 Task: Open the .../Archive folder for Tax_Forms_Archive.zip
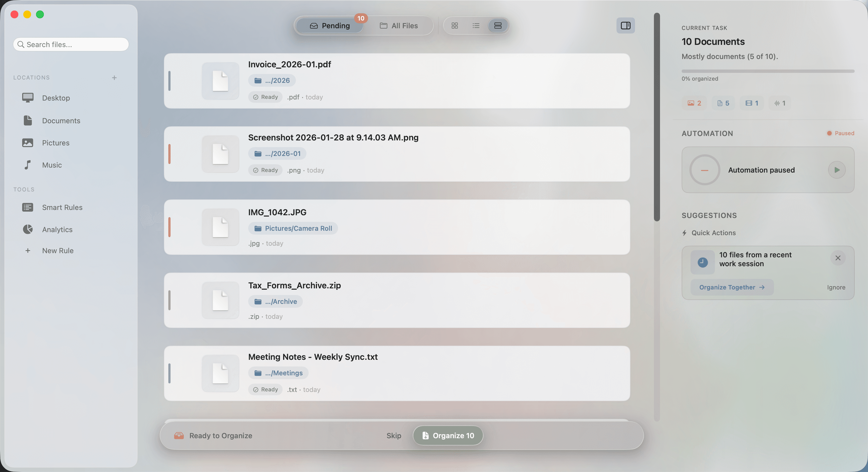coord(276,301)
